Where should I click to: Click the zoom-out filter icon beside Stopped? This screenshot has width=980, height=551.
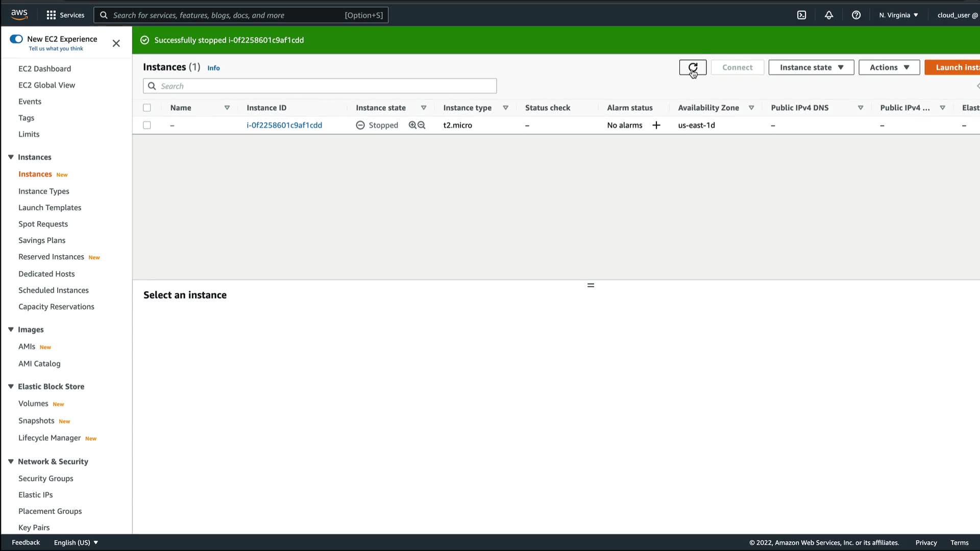[422, 125]
